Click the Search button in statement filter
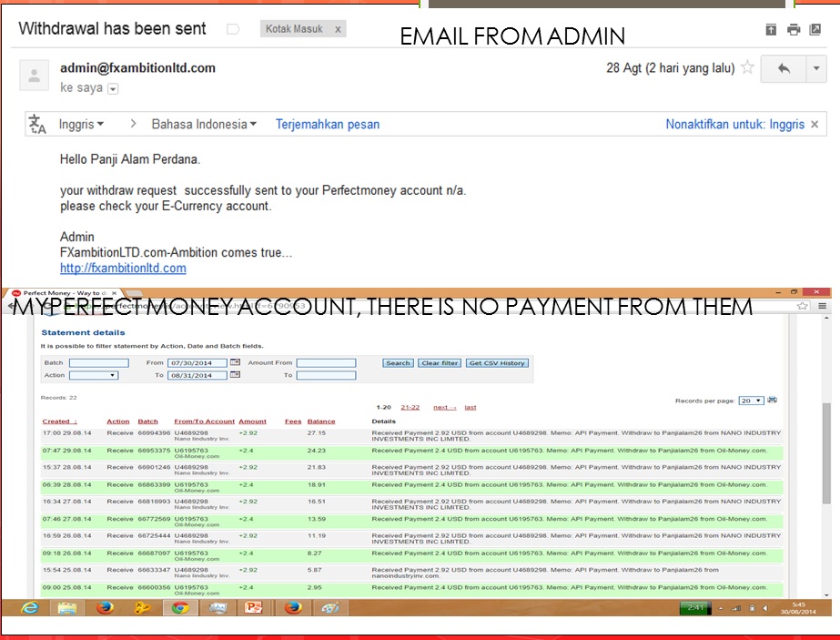Viewport: 840px width, 640px height. tap(398, 363)
